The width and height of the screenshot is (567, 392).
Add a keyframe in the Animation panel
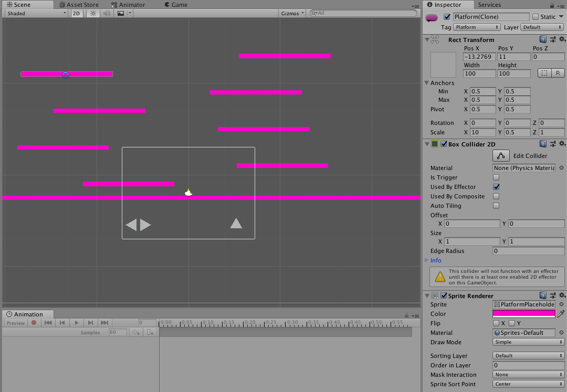click(x=134, y=332)
